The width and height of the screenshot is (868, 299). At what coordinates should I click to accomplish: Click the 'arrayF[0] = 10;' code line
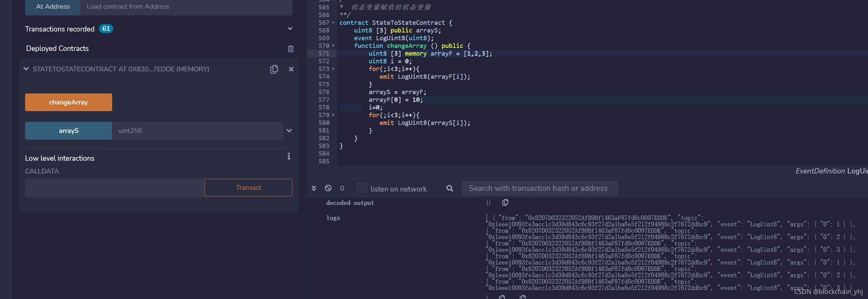coord(395,100)
